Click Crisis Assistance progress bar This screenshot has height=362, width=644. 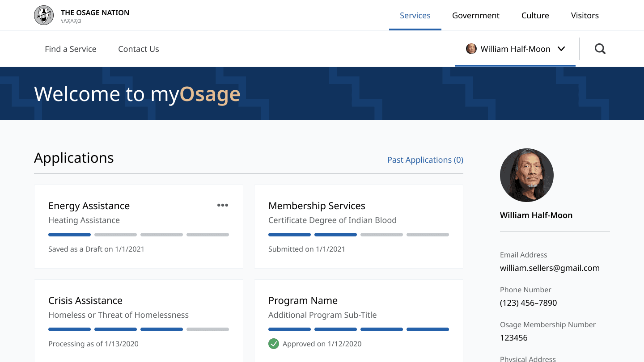(x=139, y=329)
